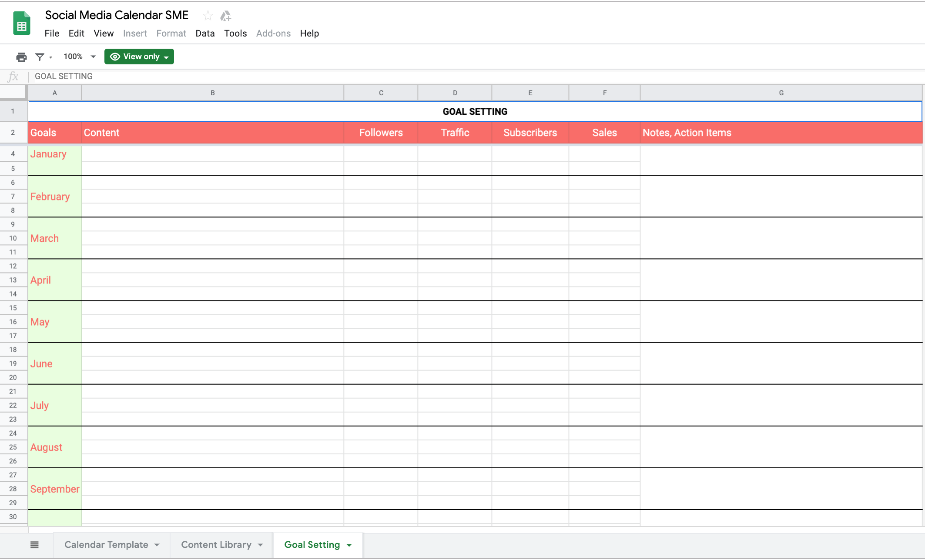The width and height of the screenshot is (925, 560).
Task: Open the Content Library tab arrow
Action: (x=260, y=545)
